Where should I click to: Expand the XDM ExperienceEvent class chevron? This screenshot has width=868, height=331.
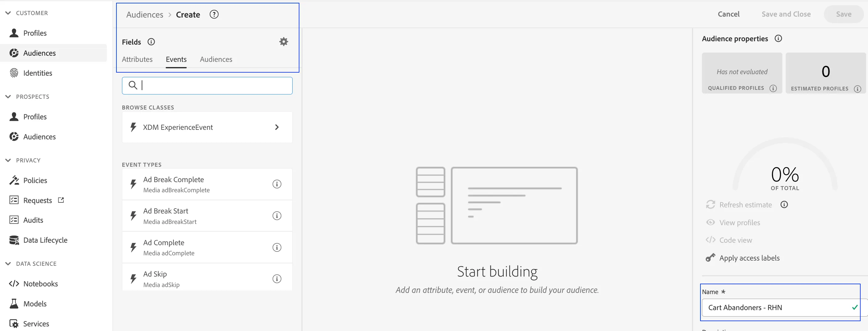[x=277, y=127]
